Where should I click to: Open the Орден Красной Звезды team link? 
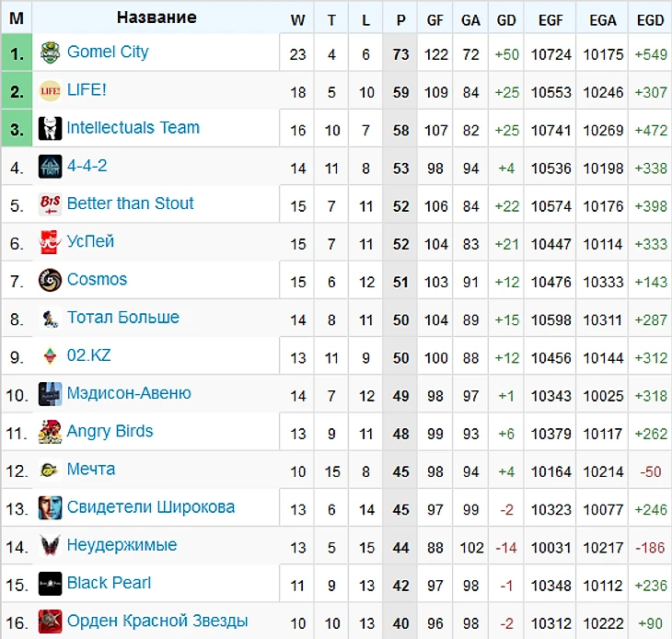coord(156,621)
